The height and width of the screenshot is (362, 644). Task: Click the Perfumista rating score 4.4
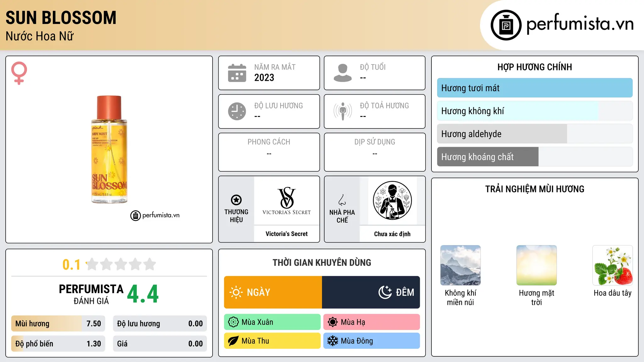(x=143, y=294)
